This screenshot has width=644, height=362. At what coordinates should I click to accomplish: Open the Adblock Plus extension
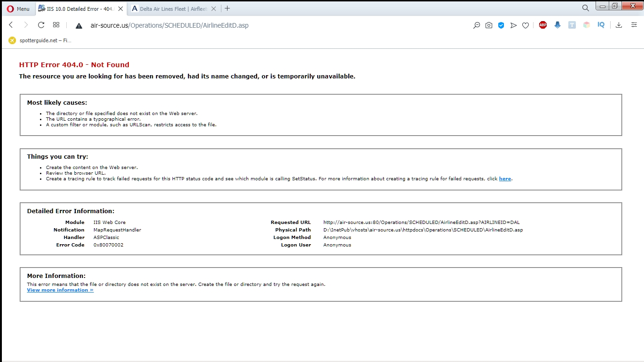pos(543,25)
